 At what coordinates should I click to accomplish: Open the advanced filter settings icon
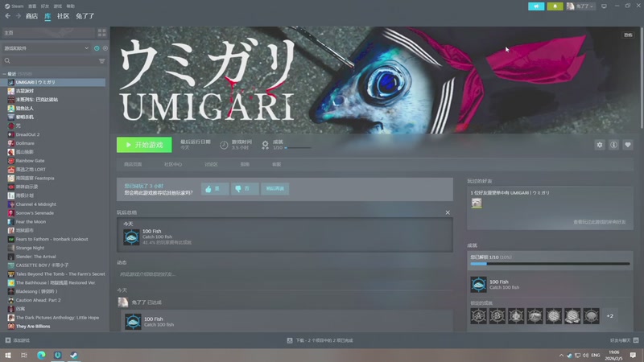pyautogui.click(x=102, y=61)
